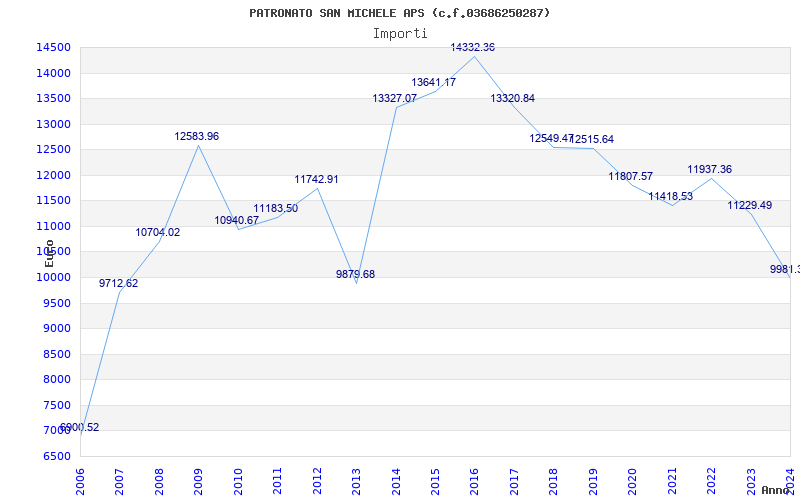Select the 10940.67 data label
The image size is (800, 500).
(236, 220)
